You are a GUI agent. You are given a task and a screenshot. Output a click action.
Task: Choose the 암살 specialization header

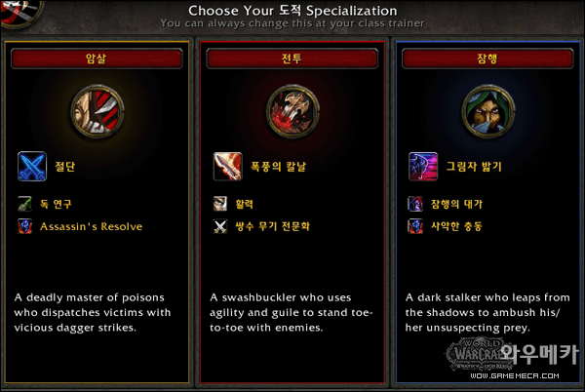97,59
